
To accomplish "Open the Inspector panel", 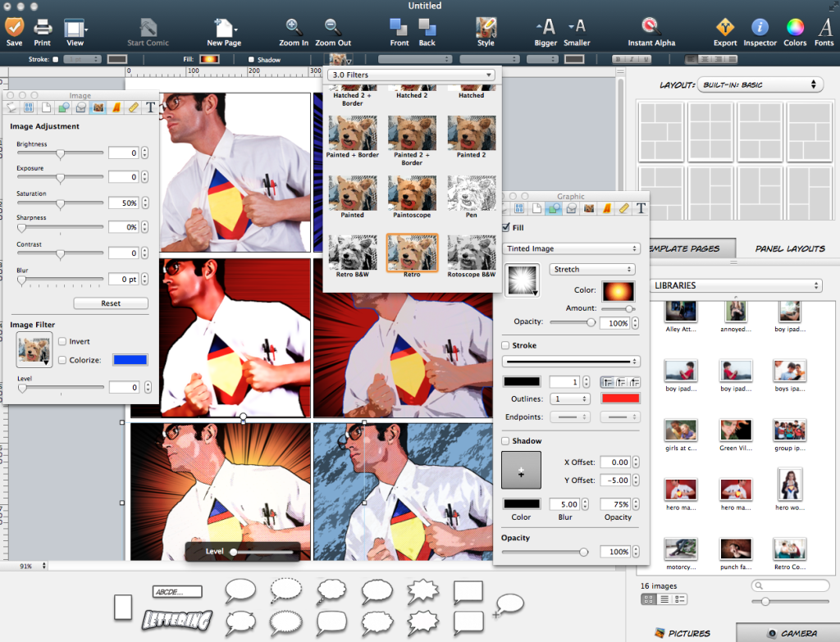I will coord(760,27).
